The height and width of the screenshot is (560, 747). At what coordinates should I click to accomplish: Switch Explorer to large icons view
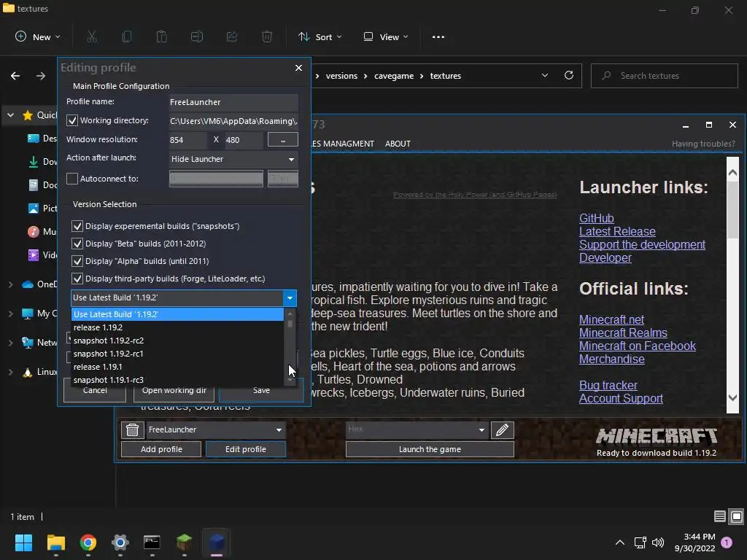pos(737,516)
